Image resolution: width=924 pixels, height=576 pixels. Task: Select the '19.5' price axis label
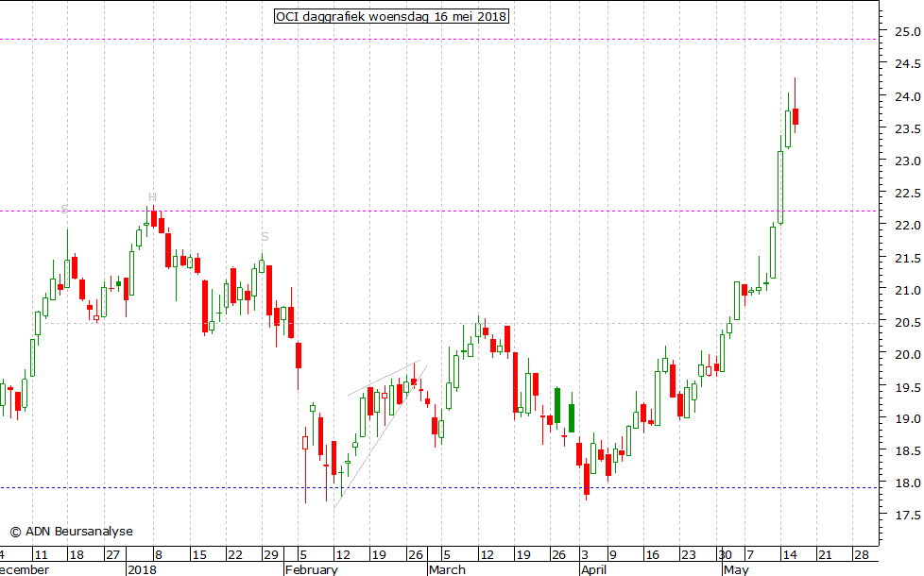pos(908,387)
